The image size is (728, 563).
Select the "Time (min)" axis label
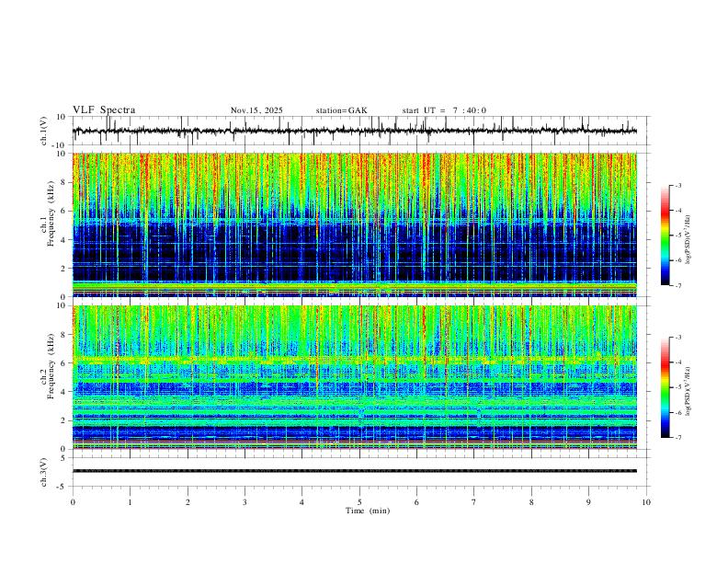point(368,511)
